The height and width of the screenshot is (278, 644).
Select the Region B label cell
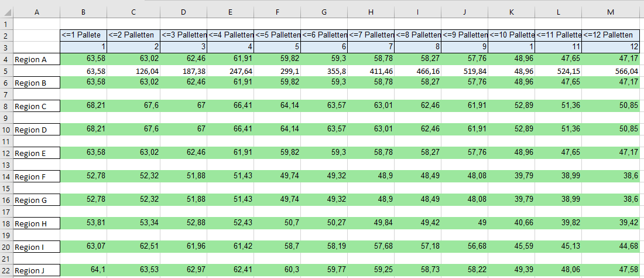tap(36, 83)
